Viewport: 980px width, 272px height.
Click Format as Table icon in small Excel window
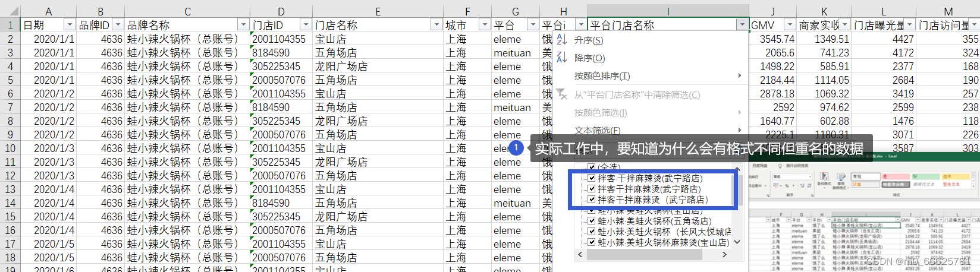click(840, 178)
